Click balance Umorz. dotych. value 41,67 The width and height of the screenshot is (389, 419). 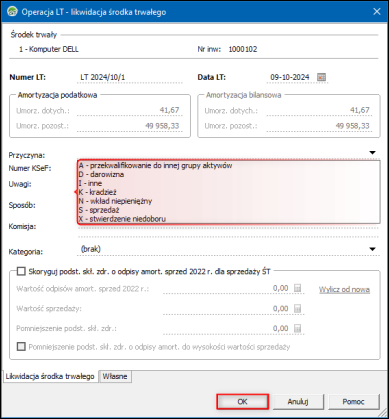click(x=360, y=110)
